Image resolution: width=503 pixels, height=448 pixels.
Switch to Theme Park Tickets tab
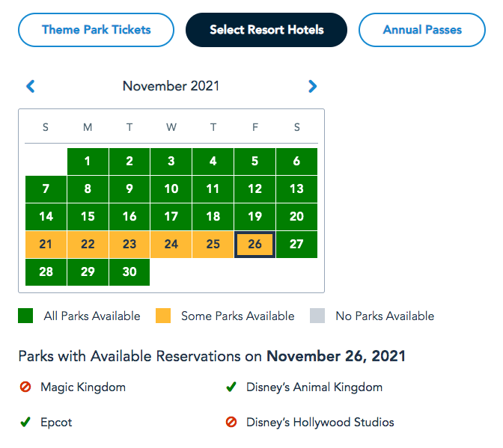97,30
